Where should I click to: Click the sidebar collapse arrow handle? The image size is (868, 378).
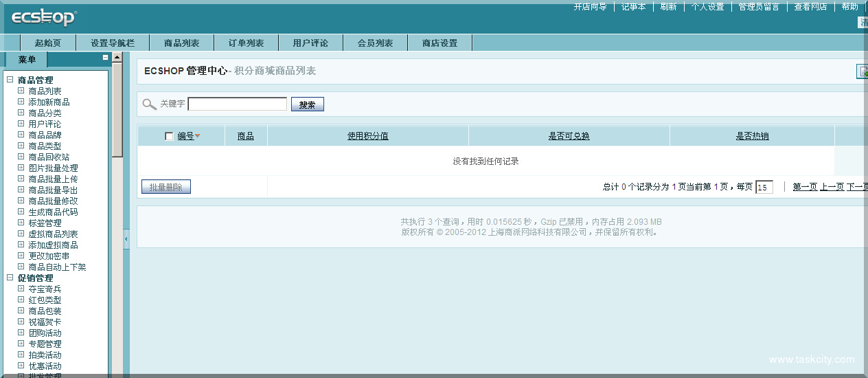pyautogui.click(x=126, y=238)
